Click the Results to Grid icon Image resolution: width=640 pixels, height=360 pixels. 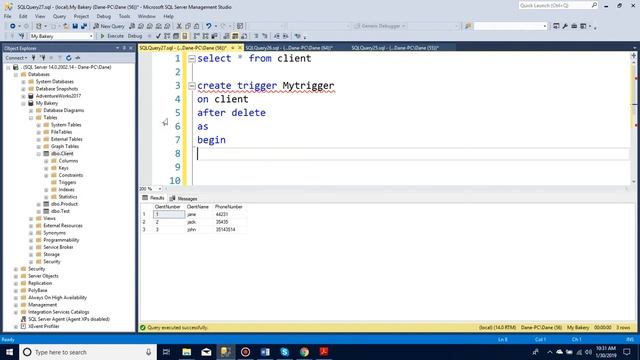coord(235,36)
